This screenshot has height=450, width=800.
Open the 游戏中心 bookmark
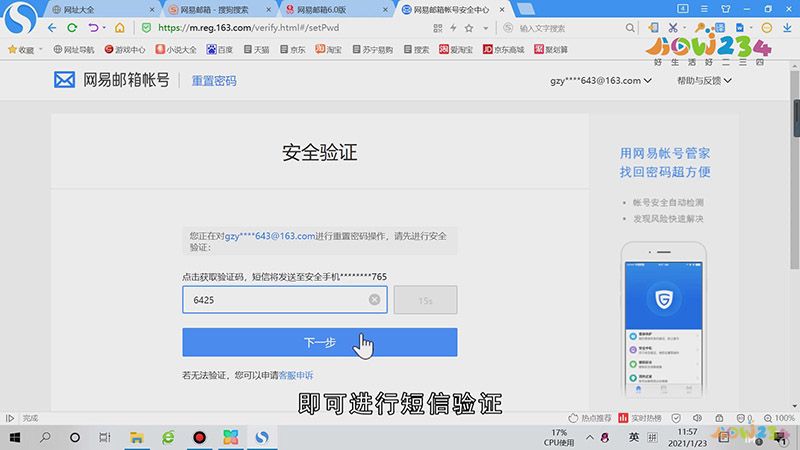(x=124, y=49)
